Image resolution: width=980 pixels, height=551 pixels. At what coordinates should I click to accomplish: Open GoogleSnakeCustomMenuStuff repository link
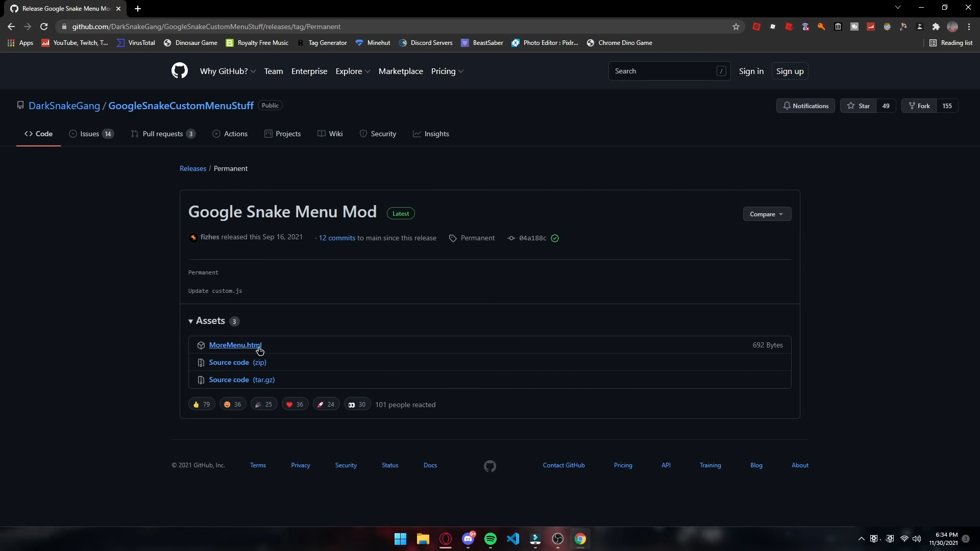click(x=181, y=106)
